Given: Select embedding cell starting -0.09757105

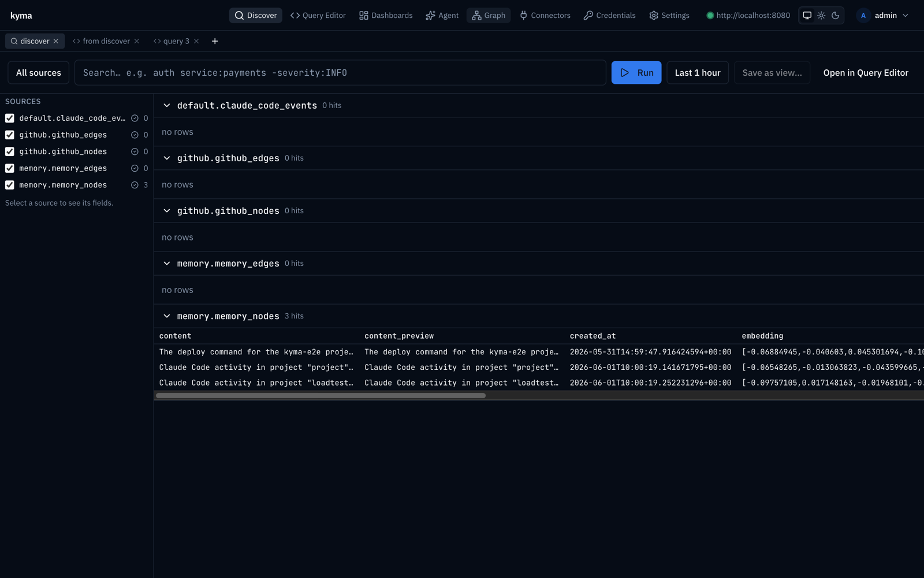Looking at the screenshot, I should point(832,383).
